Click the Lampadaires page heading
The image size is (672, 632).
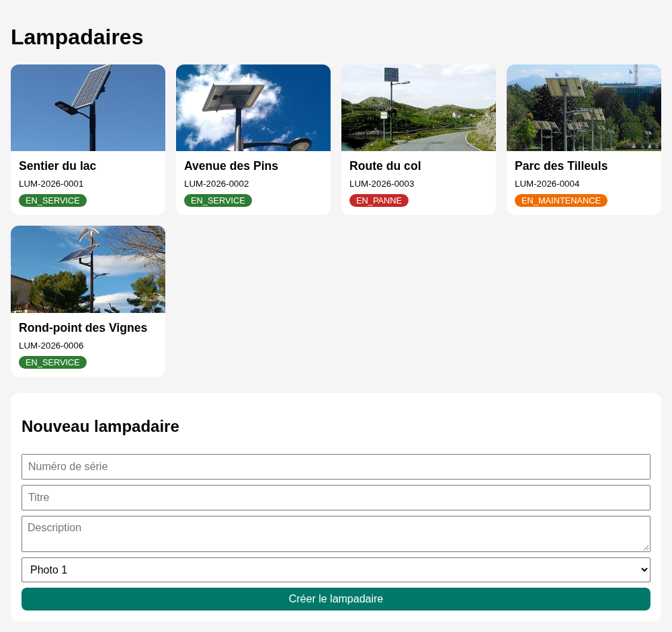coord(77,37)
